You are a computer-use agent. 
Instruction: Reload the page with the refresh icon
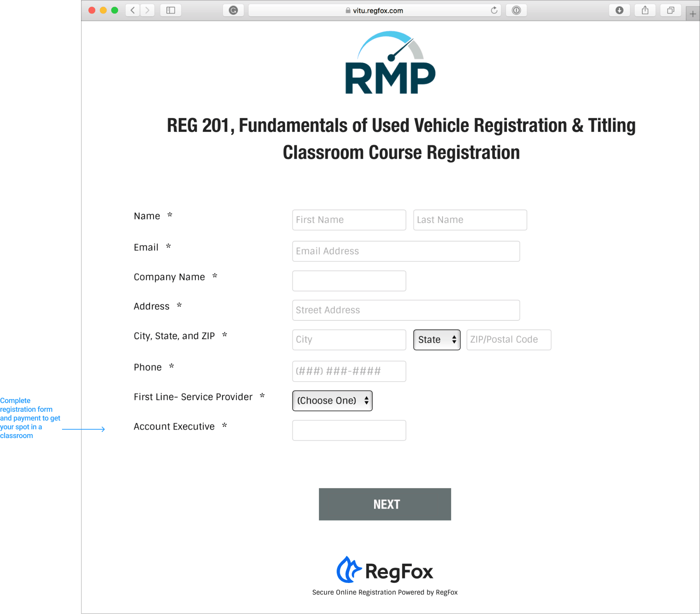click(x=494, y=10)
